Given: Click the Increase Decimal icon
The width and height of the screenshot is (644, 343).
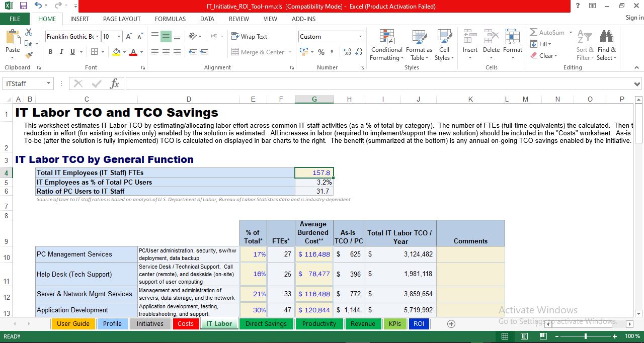Looking at the screenshot, I should (347, 52).
